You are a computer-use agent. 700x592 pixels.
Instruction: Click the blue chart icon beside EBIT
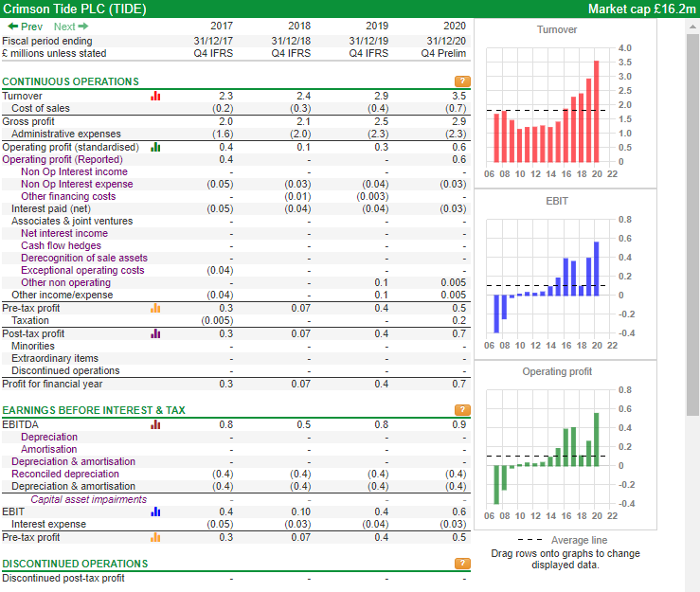[155, 511]
